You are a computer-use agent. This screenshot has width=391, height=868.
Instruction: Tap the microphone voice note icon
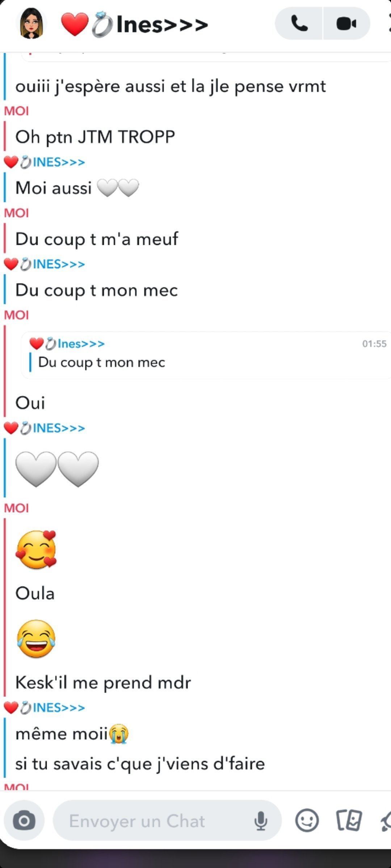tap(261, 821)
